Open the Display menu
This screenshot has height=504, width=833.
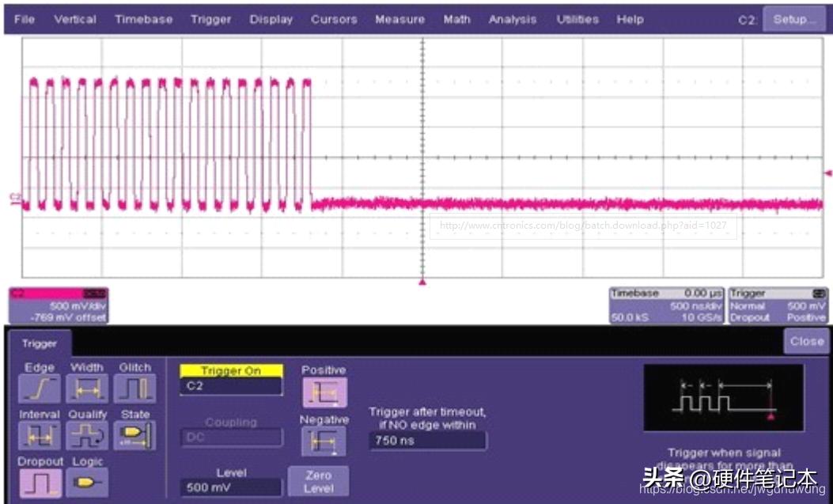[271, 20]
